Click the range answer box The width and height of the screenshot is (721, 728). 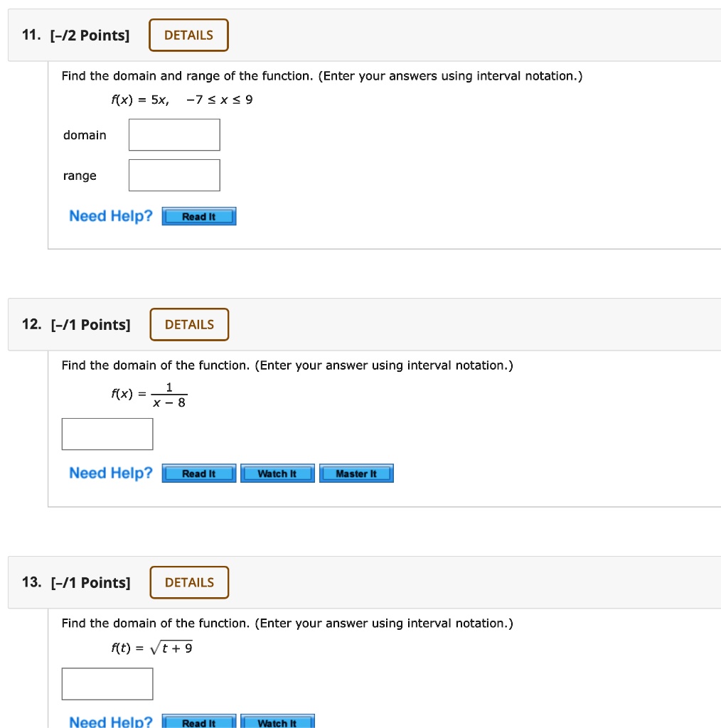(x=174, y=176)
